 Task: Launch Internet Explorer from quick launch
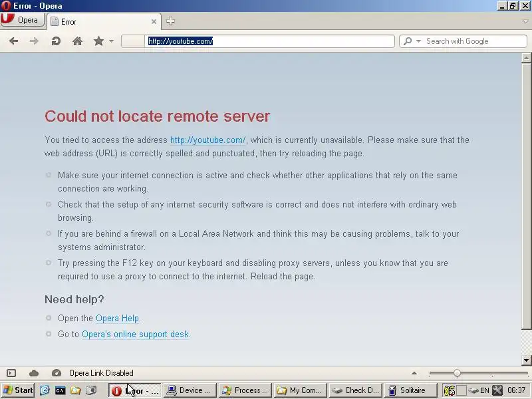pos(45,390)
